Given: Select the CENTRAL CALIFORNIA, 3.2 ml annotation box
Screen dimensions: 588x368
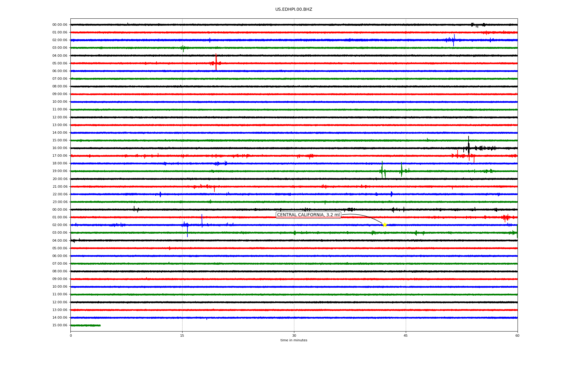Looking at the screenshot, I should 308,215.
